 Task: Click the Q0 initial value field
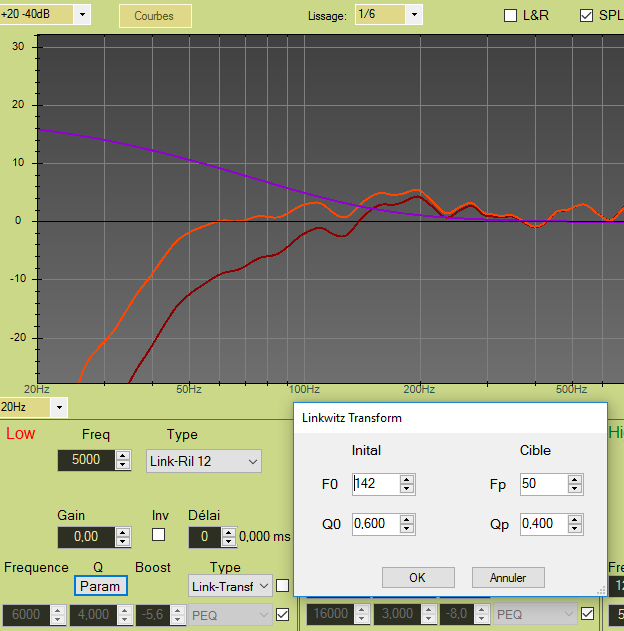tap(375, 524)
